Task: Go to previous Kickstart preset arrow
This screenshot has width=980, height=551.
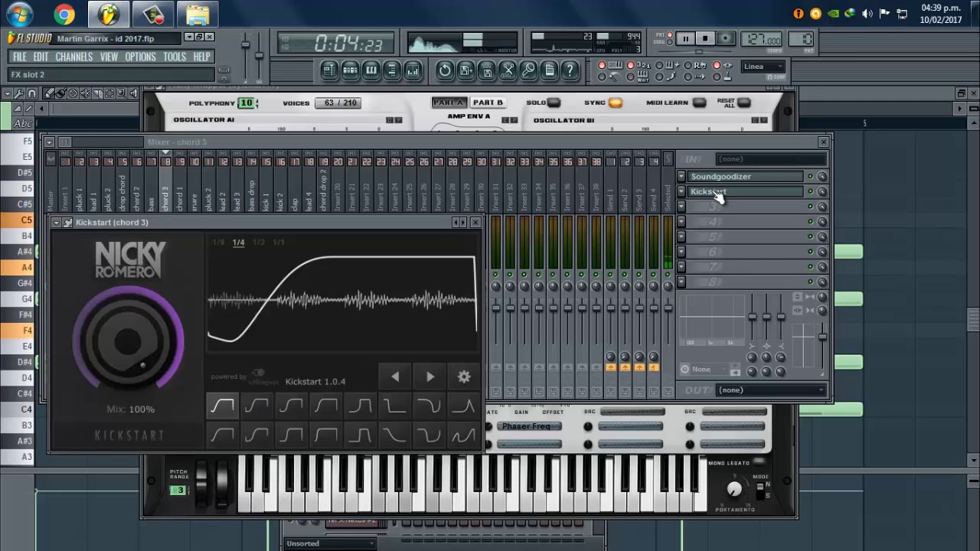Action: [395, 377]
